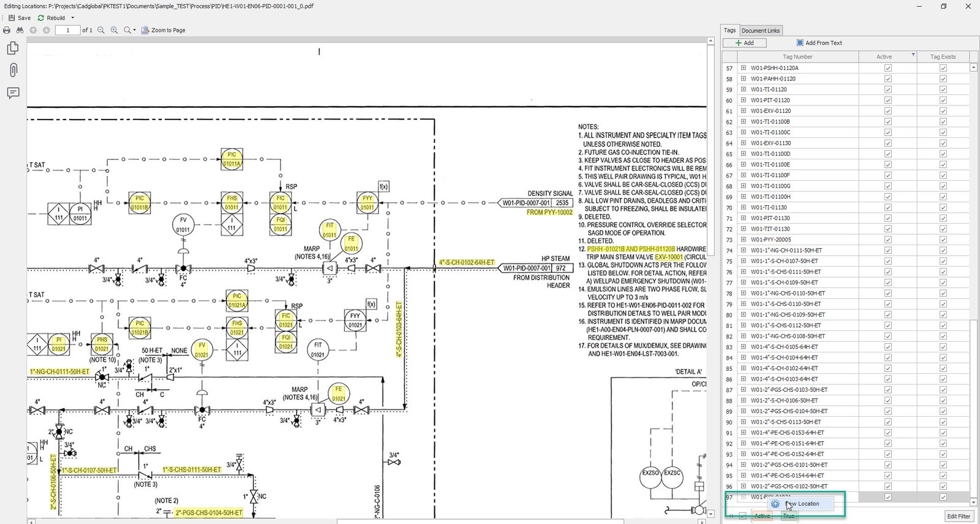Toggle Active checkbox for W01-4"-S-CH-0102-64H-ET
Viewport: 980px width, 524px height.
[888, 368]
